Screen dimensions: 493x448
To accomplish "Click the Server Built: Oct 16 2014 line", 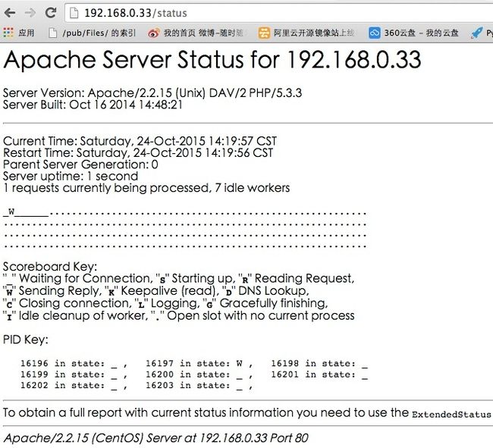I will point(93,105).
